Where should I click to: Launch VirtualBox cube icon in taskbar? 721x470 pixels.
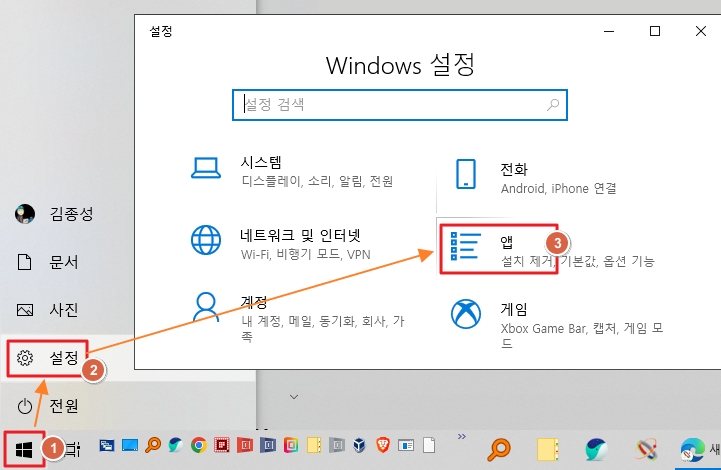[360, 445]
